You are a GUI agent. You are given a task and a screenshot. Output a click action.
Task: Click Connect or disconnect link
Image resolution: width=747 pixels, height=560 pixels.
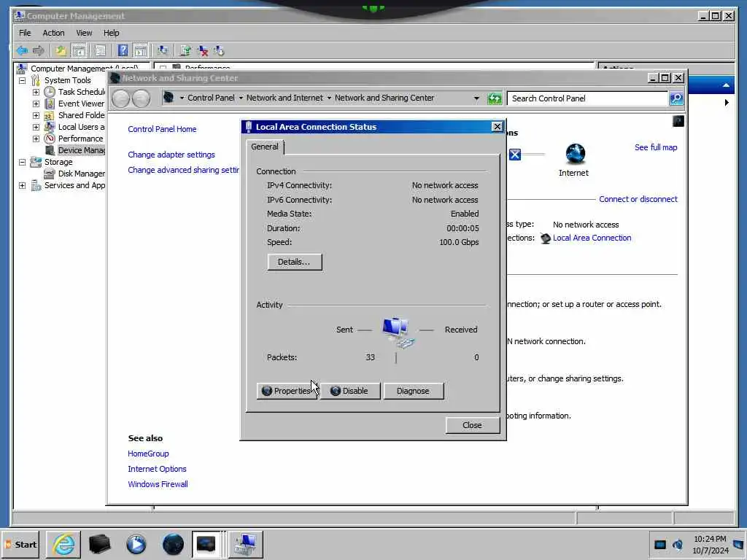tap(638, 199)
